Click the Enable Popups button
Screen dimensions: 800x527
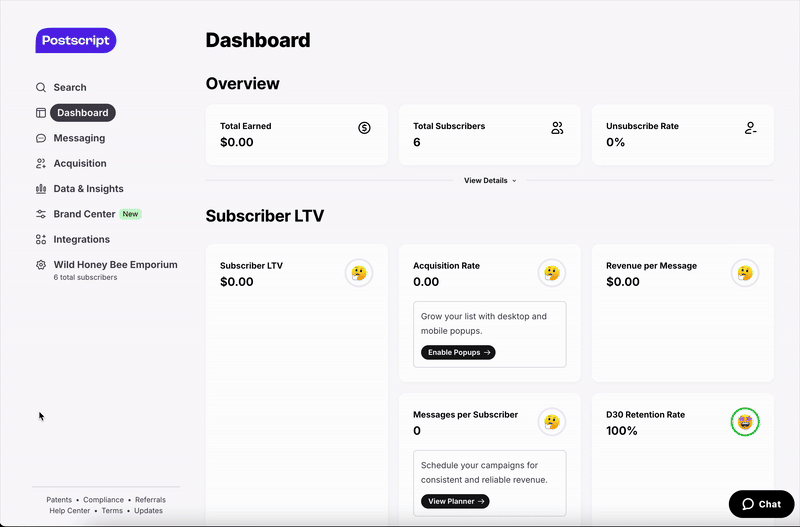[x=458, y=353]
